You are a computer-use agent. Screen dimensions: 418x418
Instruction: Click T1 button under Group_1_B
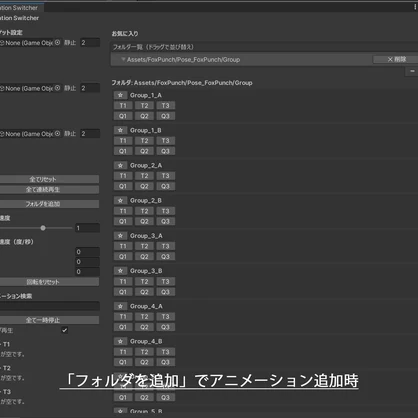tap(123, 141)
